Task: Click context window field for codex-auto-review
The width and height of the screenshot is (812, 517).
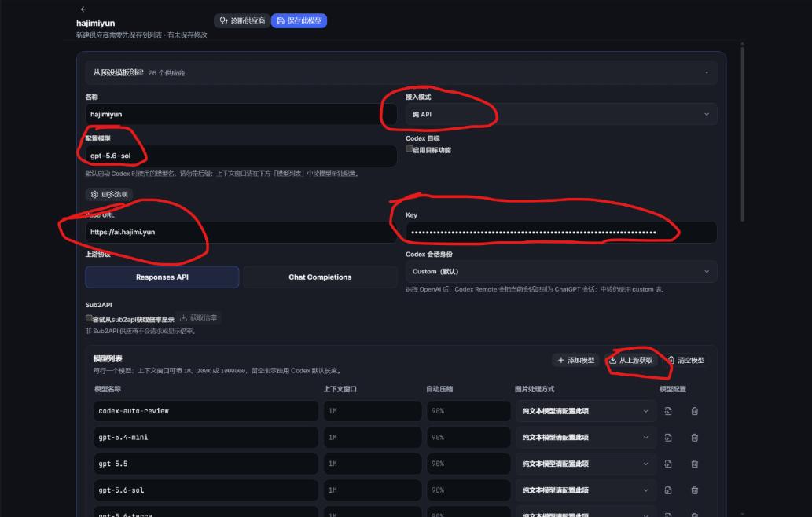Action: point(373,411)
